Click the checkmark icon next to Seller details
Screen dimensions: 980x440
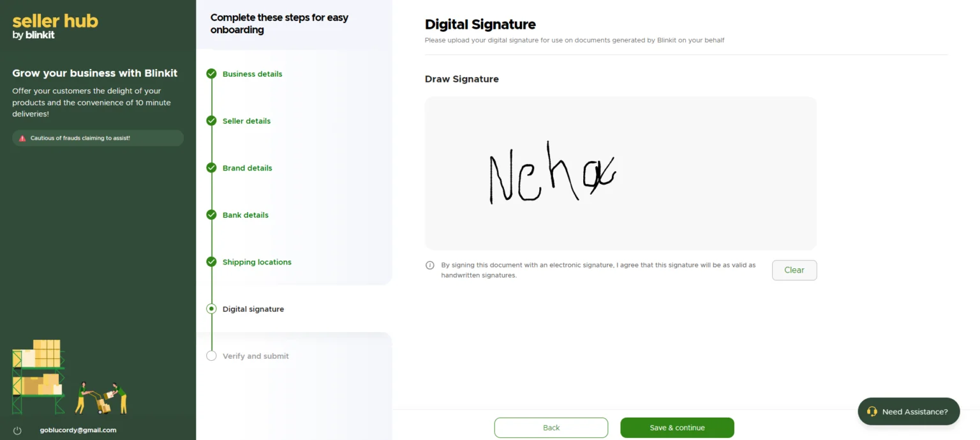[x=211, y=121]
